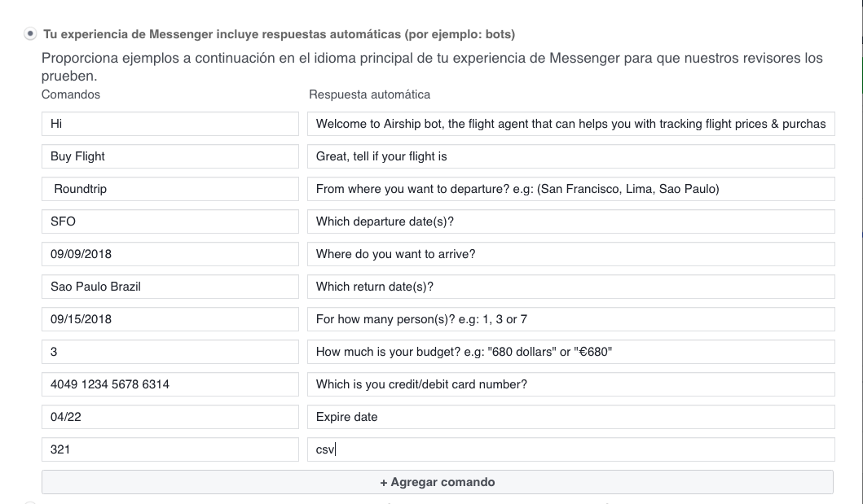
Task: Select the 'Roundtrip' command input
Action: pos(170,189)
